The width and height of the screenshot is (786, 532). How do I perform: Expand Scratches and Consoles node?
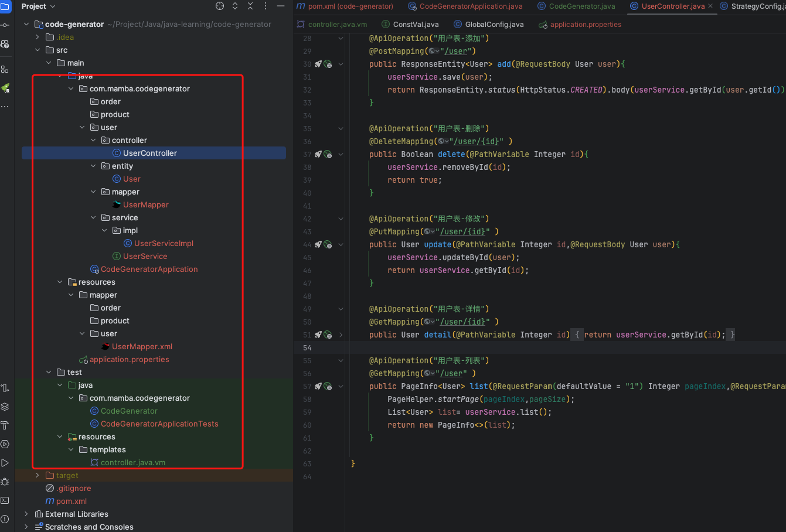26,527
